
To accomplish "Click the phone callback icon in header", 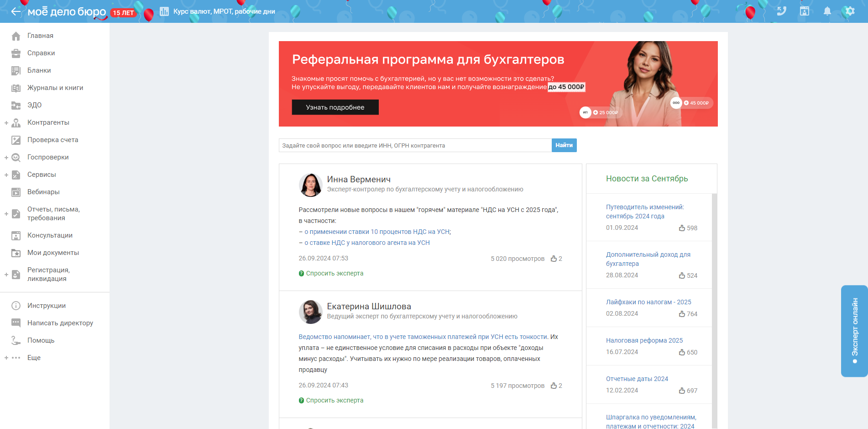I will pos(782,11).
